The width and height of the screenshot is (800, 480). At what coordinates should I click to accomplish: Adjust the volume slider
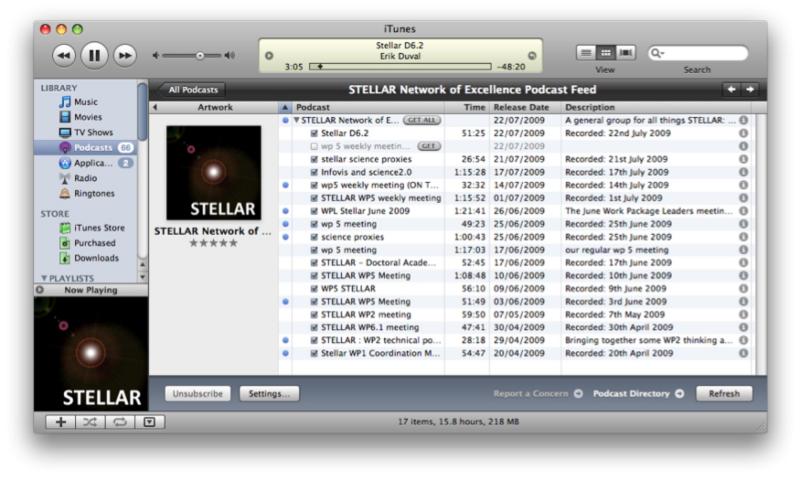(200, 55)
